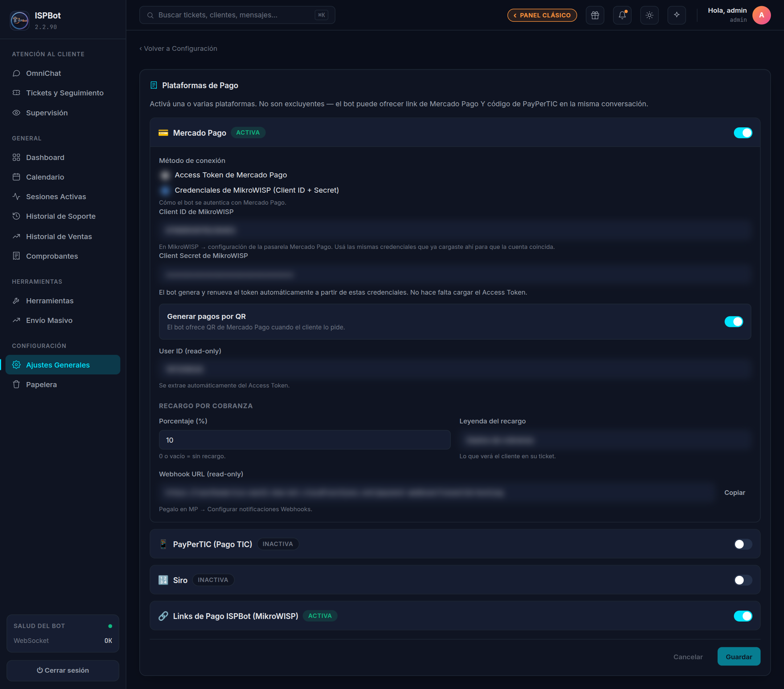This screenshot has width=784, height=689.
Task: Open the Dashboard menu item
Action: [63, 157]
